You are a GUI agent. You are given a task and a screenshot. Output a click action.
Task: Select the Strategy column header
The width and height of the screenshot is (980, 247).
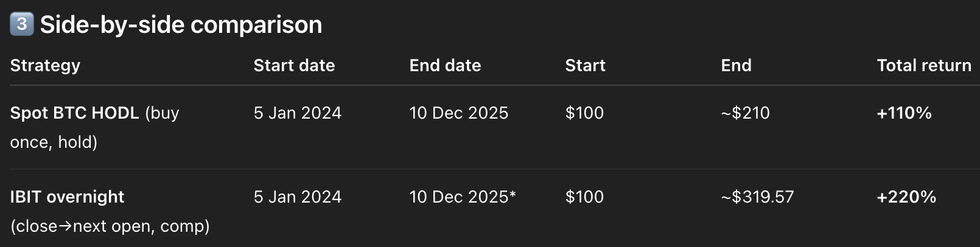pos(45,65)
